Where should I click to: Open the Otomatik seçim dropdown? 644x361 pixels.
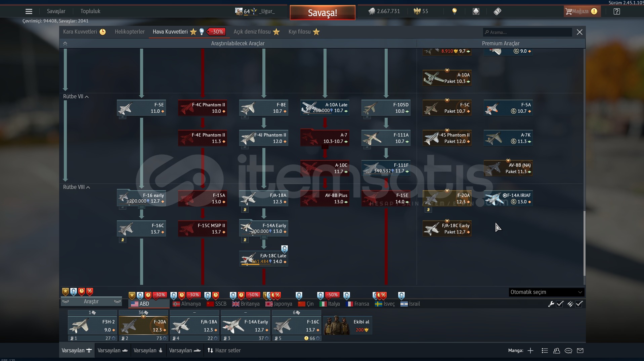click(546, 292)
